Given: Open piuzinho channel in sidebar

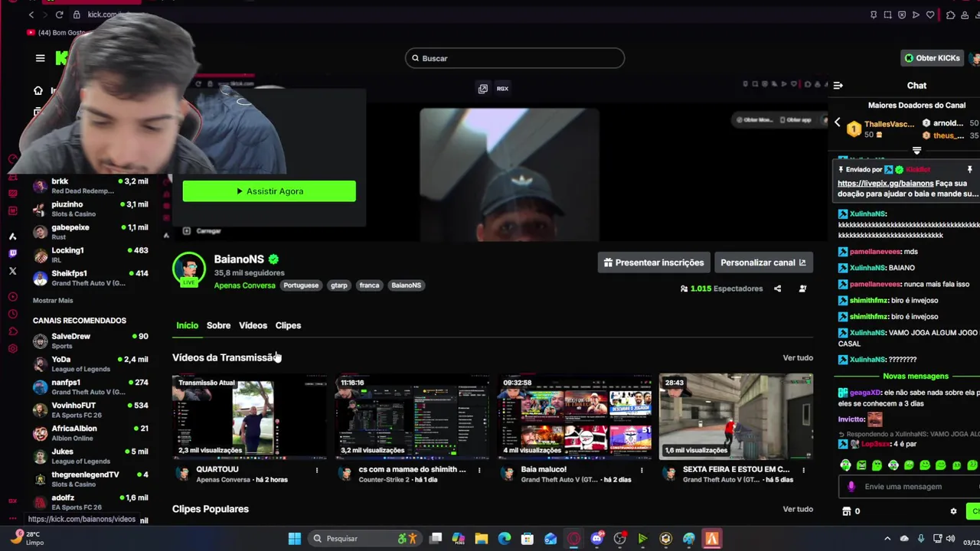Looking at the screenshot, I should tap(90, 209).
